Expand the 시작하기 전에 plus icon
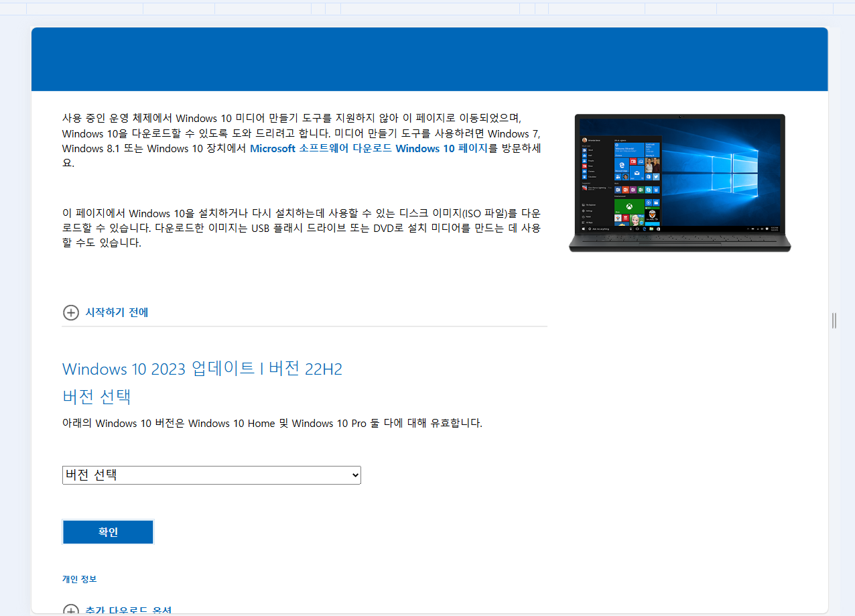 pyautogui.click(x=70, y=312)
